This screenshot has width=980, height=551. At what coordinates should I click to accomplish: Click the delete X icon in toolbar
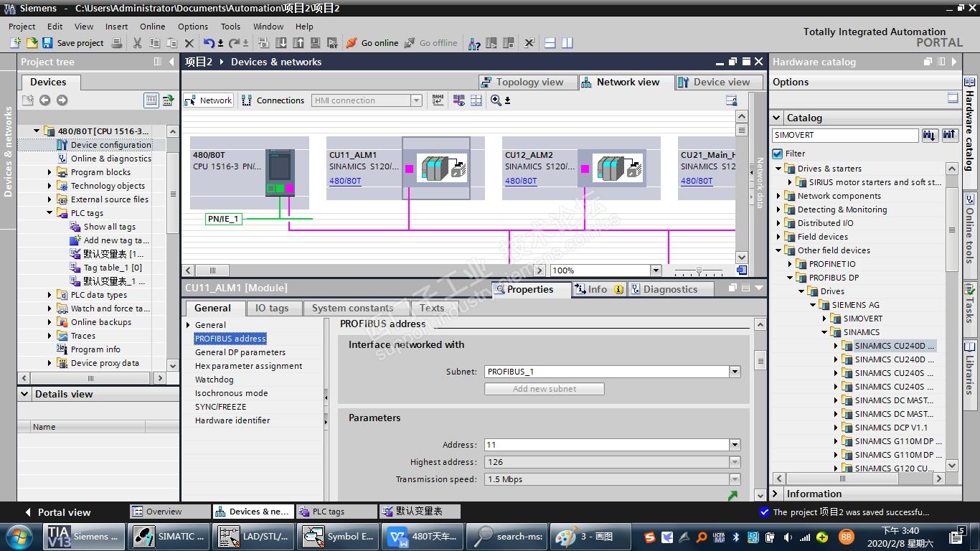pyautogui.click(x=189, y=43)
